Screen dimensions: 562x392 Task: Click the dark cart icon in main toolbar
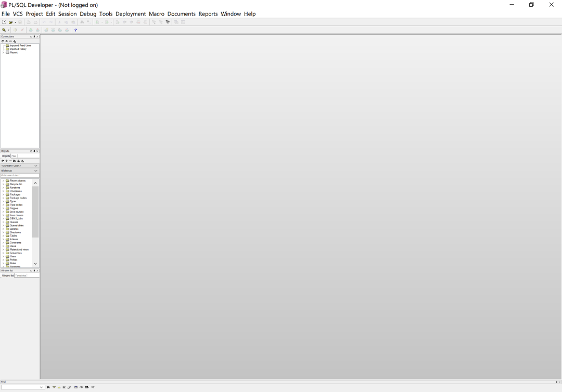coord(168,22)
